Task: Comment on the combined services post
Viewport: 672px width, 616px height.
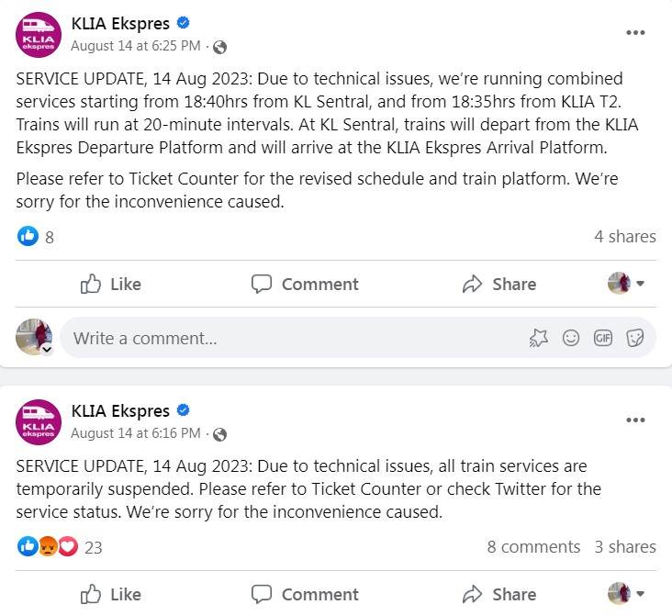Action: coord(306,285)
